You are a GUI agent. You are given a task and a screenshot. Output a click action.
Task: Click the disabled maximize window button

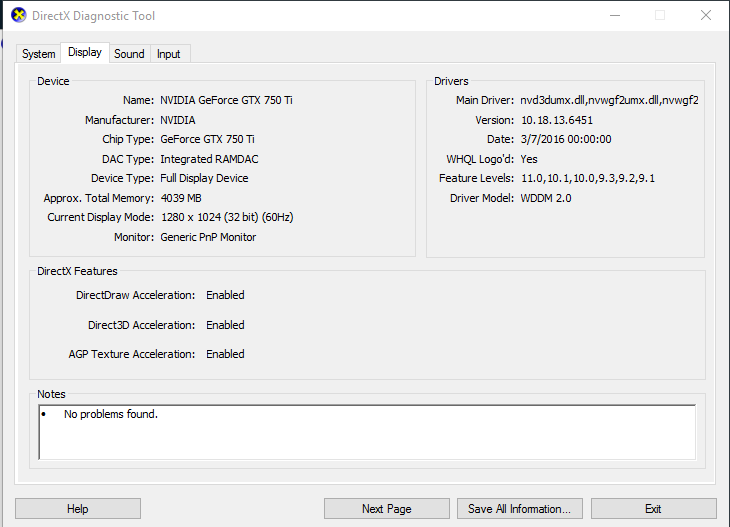point(660,15)
